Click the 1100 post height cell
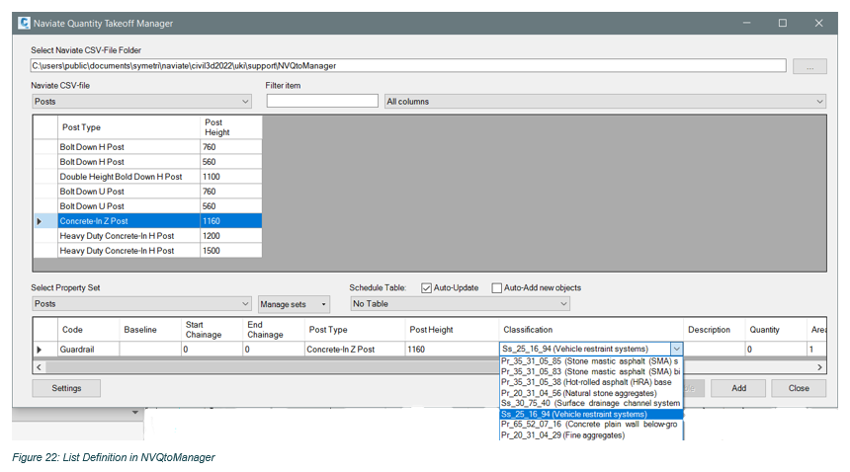The height and width of the screenshot is (472, 850). tap(231, 177)
